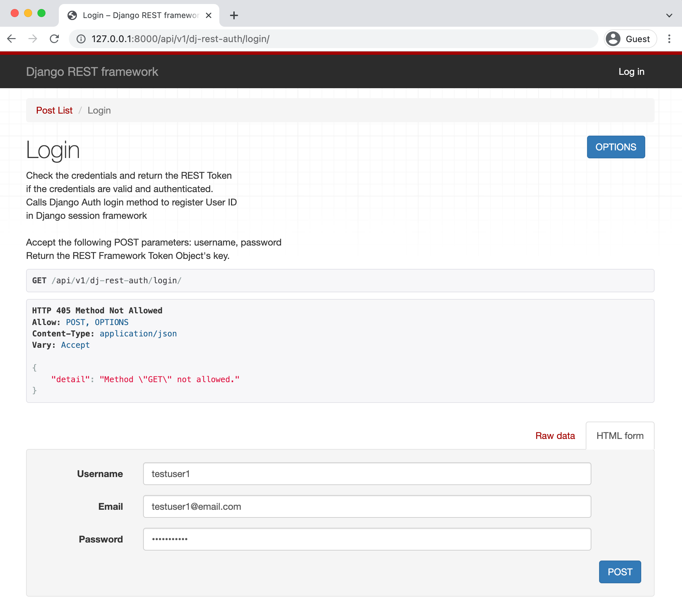Open Django REST framework brand link
The width and height of the screenshot is (682, 616).
92,72
